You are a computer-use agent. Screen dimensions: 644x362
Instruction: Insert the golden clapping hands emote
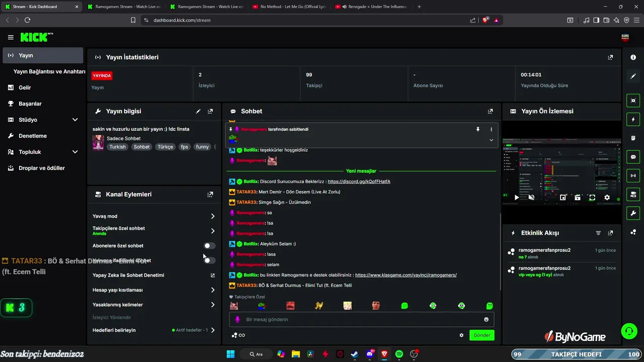click(318, 306)
